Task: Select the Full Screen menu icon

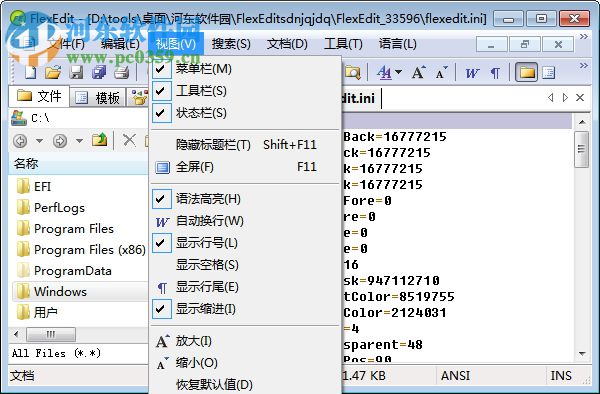Action: coord(162,167)
